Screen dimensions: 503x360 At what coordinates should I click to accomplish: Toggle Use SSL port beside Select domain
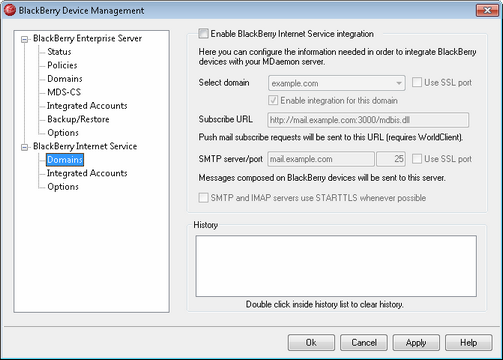[417, 83]
